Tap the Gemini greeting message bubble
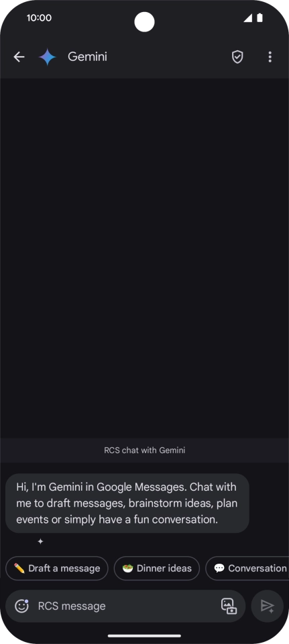 (x=127, y=503)
